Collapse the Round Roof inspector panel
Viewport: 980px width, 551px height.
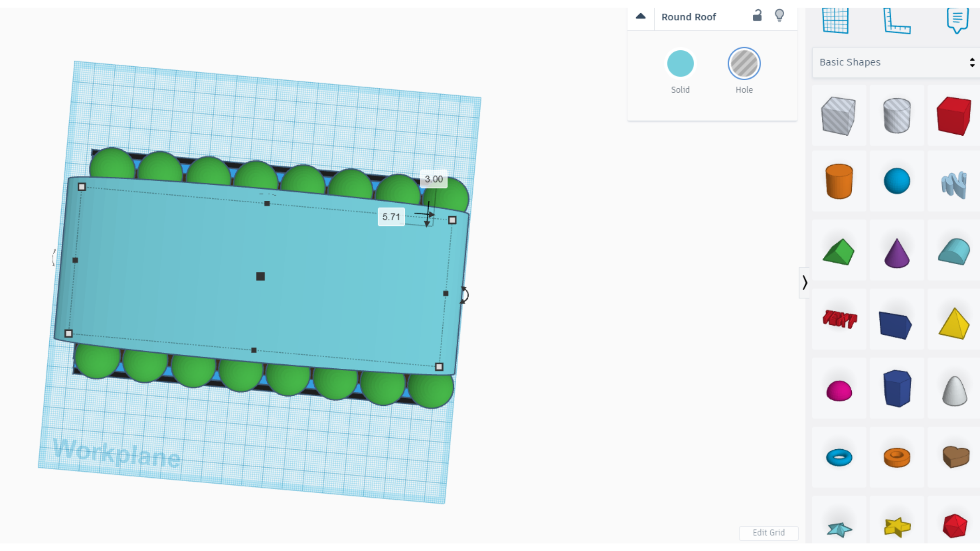(x=641, y=16)
